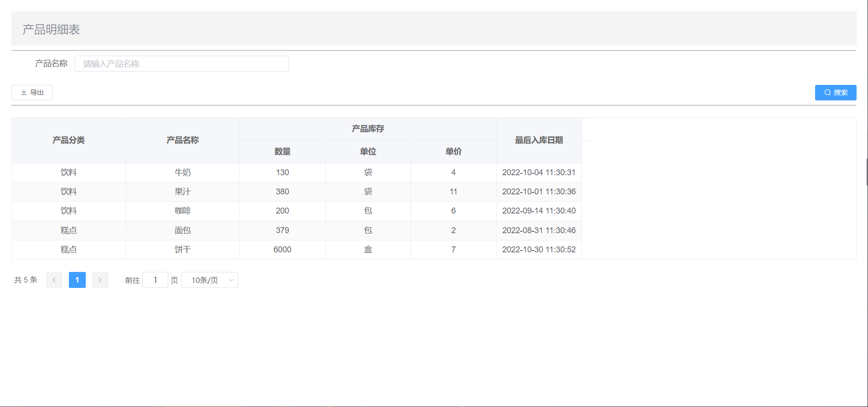Viewport: 868px width, 407px height.
Task: Click the 单位 column header
Action: point(368,151)
